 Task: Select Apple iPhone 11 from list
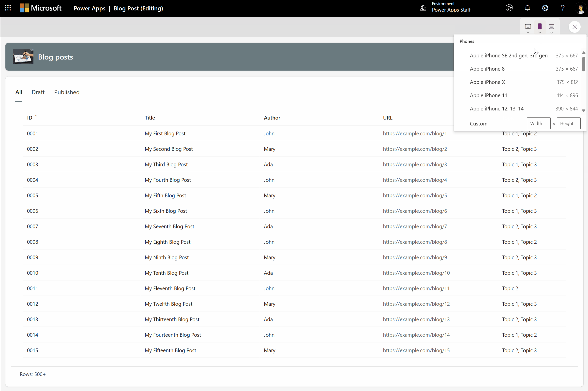[x=488, y=95]
